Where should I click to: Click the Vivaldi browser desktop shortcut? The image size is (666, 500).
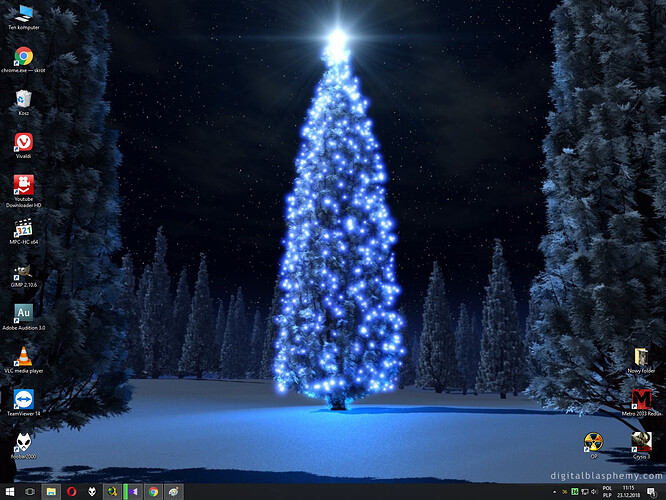(x=23, y=141)
